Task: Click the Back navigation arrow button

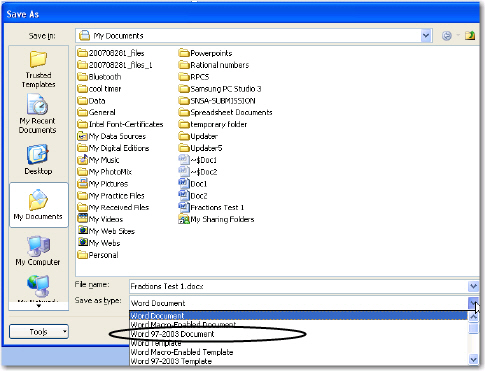Action: coord(447,36)
